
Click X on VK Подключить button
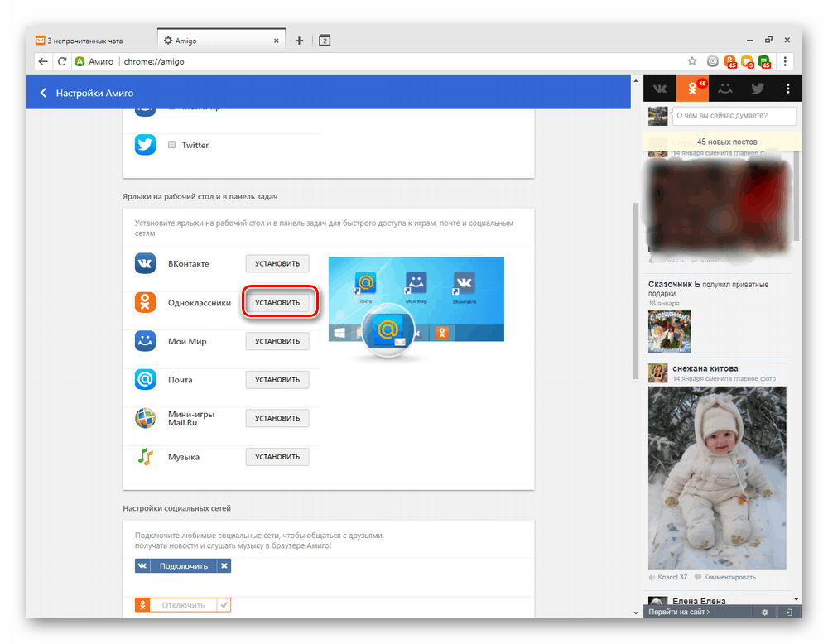coord(224,566)
